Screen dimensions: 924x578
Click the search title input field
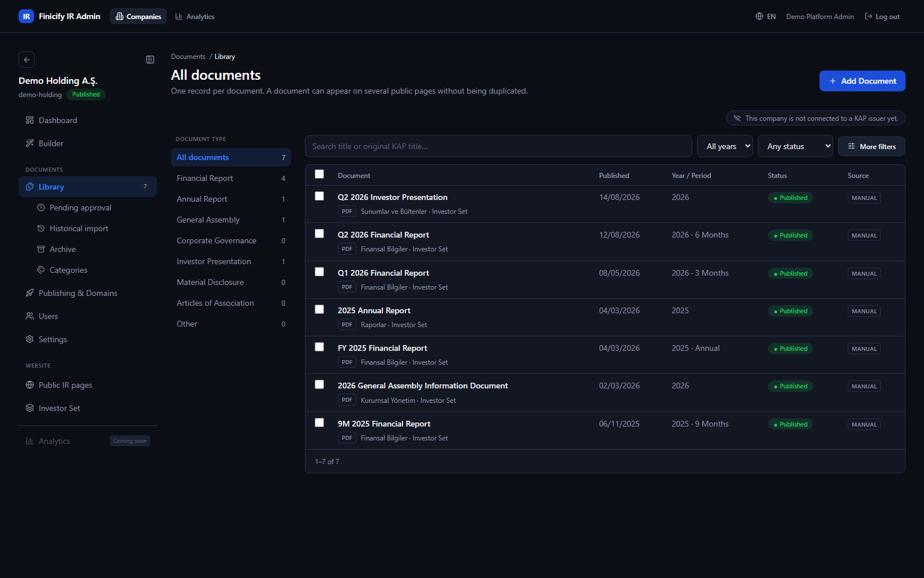coord(498,146)
